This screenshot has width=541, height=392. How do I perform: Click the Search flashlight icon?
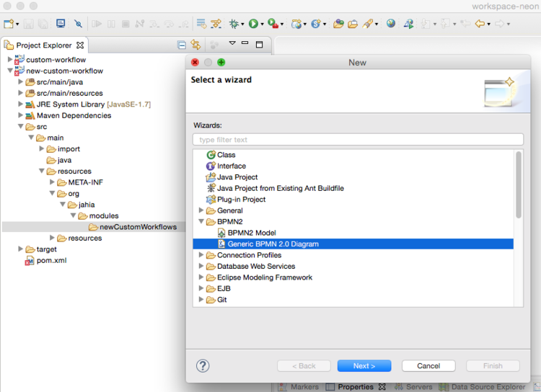click(368, 24)
